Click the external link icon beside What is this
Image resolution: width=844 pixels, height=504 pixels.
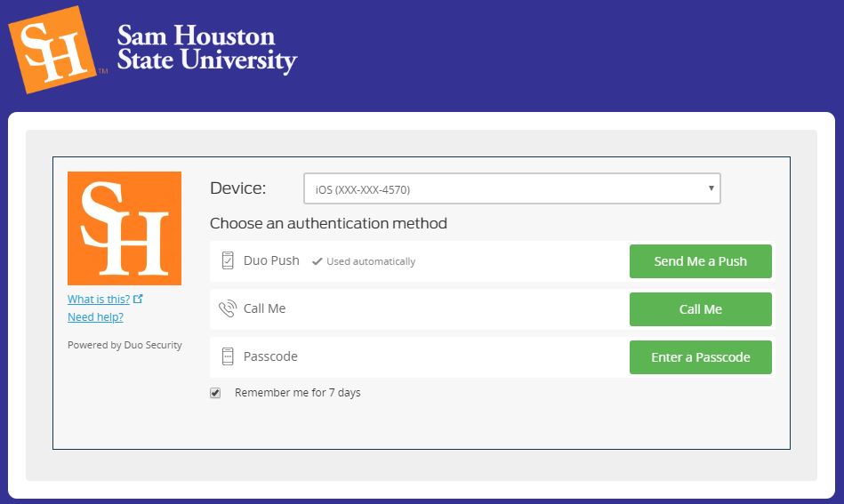tap(138, 299)
